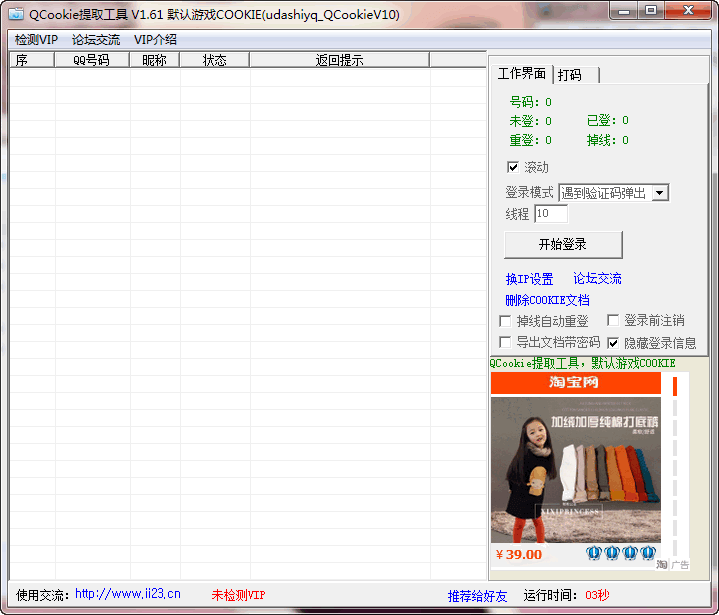Click the 已登: 0 counter text

(x=608, y=121)
